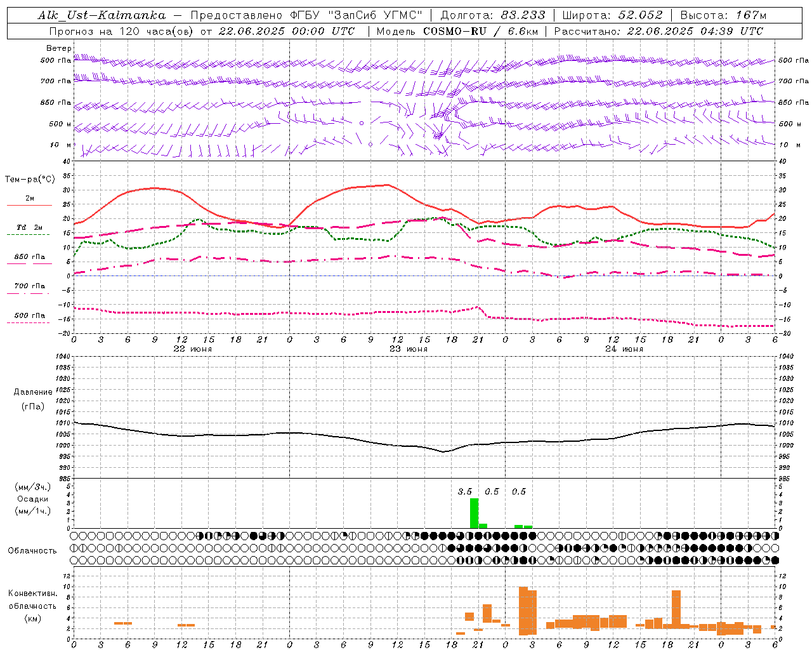
Task: Click the station name Alk_Ust-Kalmanka
Action: (102, 15)
